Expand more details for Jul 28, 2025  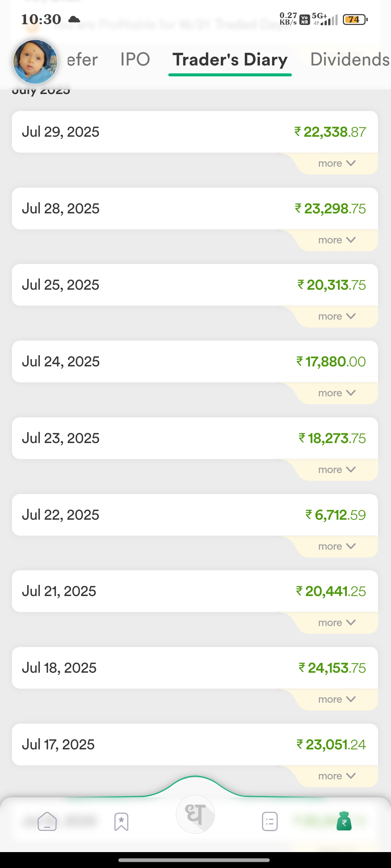point(337,240)
